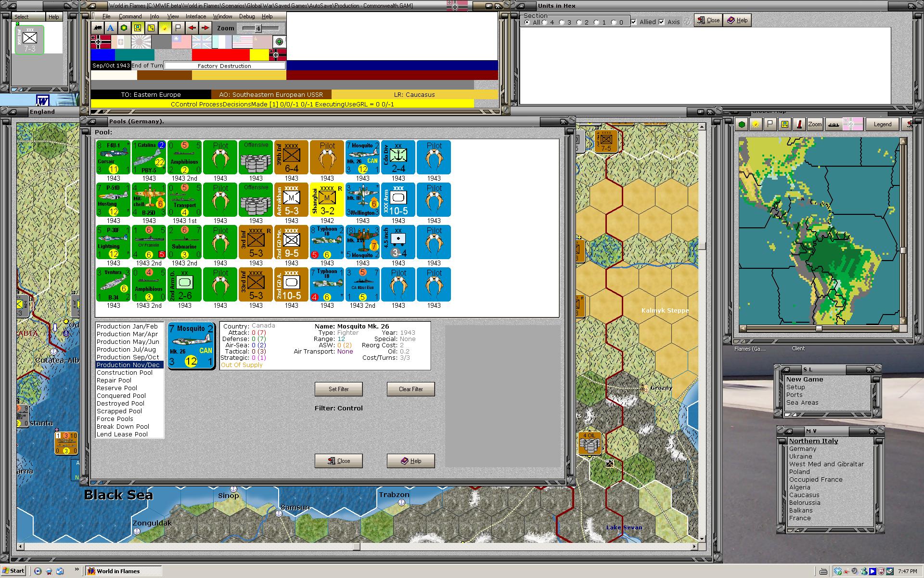Click the green light status button

[279, 42]
